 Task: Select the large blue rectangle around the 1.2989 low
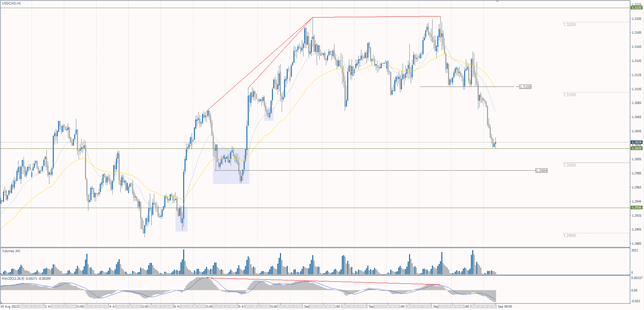tap(231, 166)
